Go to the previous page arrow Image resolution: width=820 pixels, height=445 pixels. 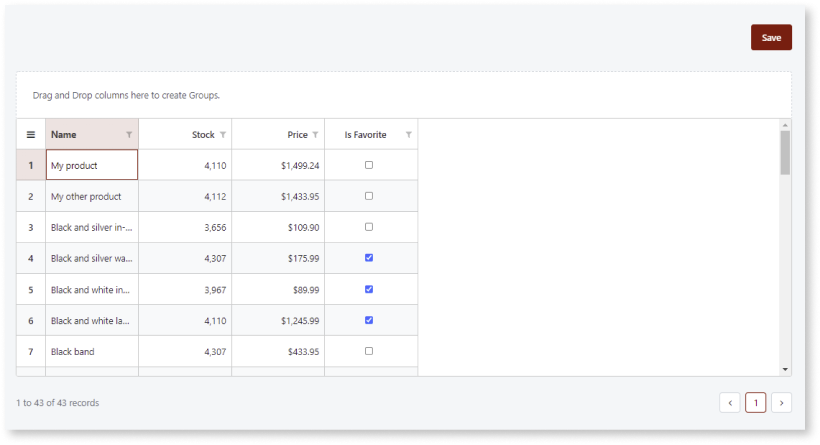[730, 403]
